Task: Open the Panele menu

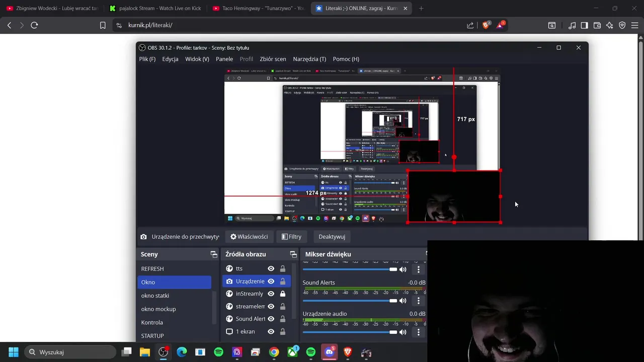Action: [x=224, y=59]
